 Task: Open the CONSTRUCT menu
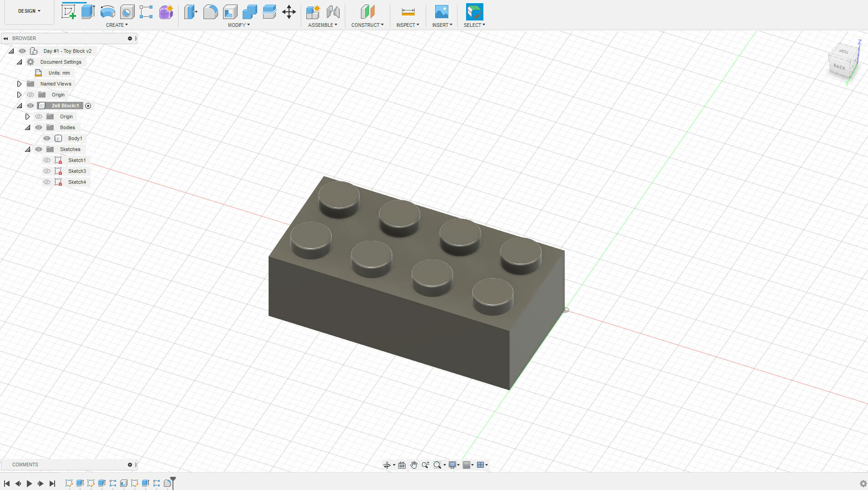point(367,25)
